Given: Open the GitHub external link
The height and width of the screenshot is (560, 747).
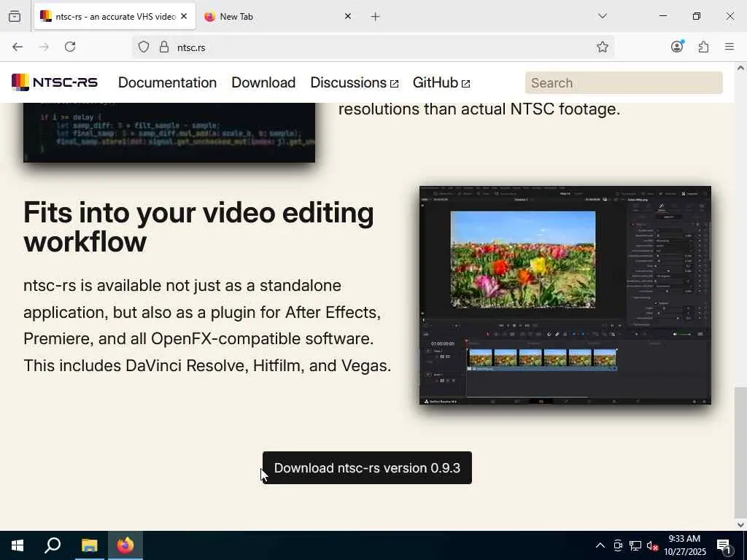Looking at the screenshot, I should pos(441,82).
